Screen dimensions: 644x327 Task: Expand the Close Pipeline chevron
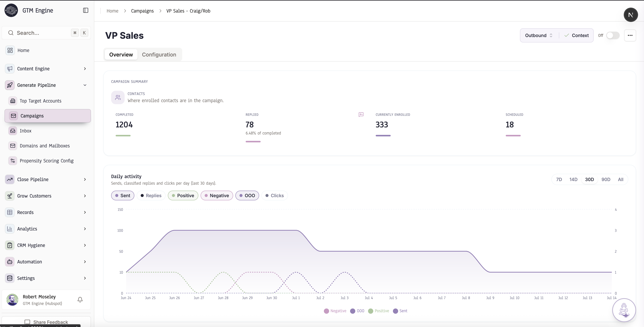click(x=85, y=180)
